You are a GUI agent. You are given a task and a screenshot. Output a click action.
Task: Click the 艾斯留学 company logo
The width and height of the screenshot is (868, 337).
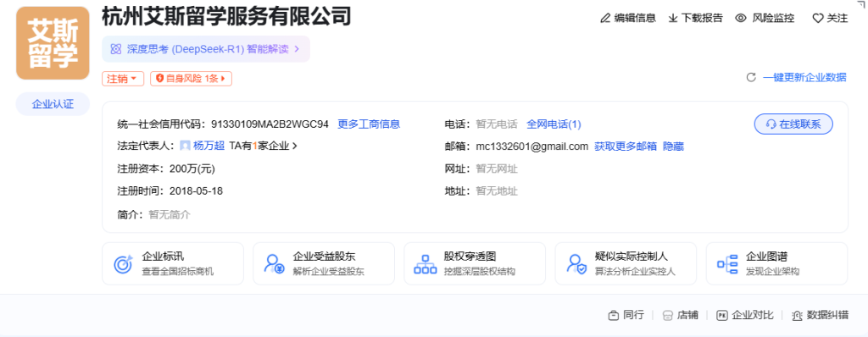tap(53, 43)
